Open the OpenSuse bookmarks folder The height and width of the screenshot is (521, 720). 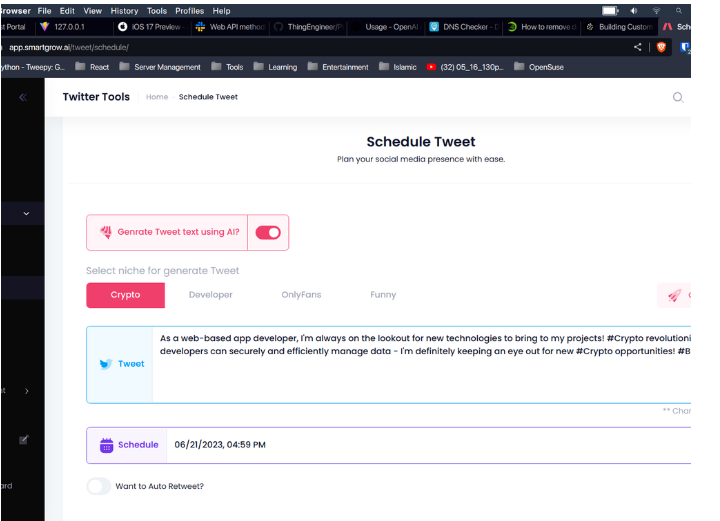pos(539,67)
